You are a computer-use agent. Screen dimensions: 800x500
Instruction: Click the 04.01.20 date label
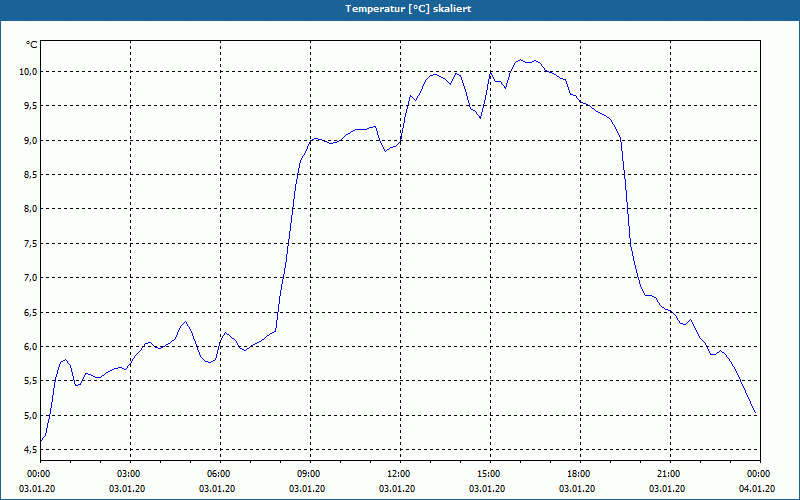pyautogui.click(x=757, y=489)
